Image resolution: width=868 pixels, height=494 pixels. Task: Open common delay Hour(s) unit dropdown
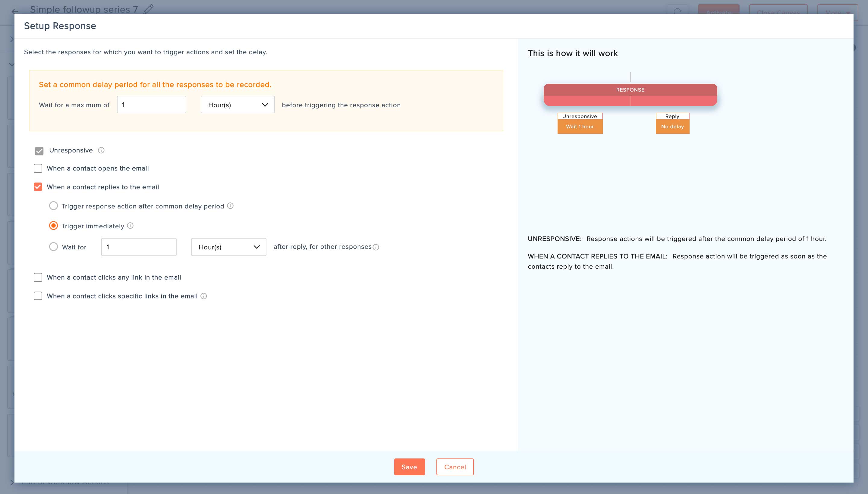237,105
